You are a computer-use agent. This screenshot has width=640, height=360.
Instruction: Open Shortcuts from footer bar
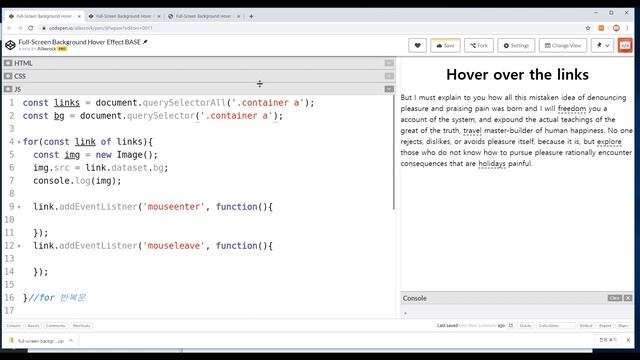point(81,326)
